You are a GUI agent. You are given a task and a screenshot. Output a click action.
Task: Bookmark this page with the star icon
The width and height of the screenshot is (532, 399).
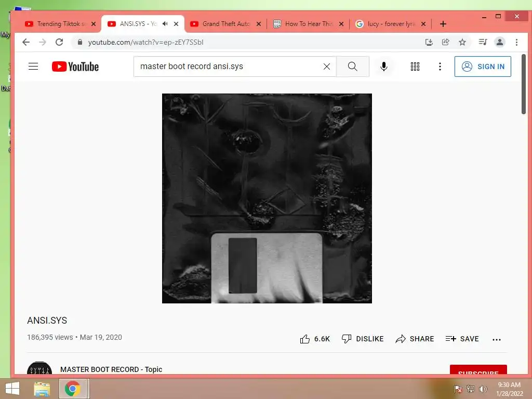(x=462, y=42)
